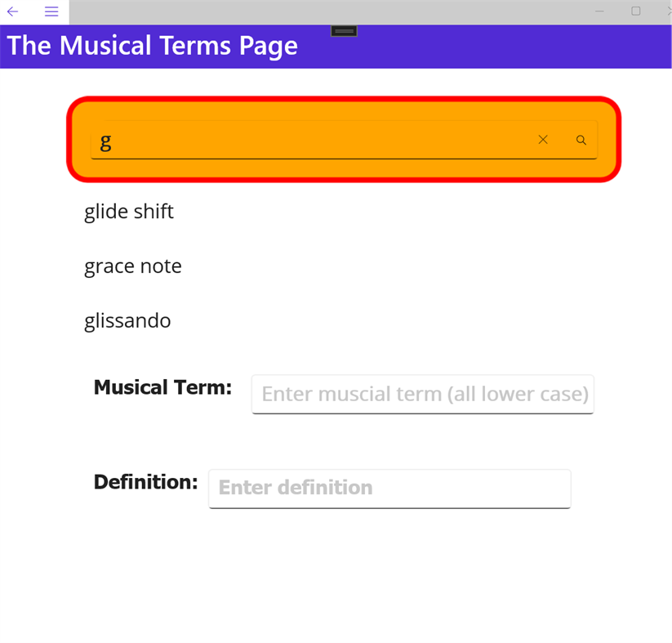Image resolution: width=672 pixels, height=643 pixels.
Task: Close the application window
Action: coord(667,11)
